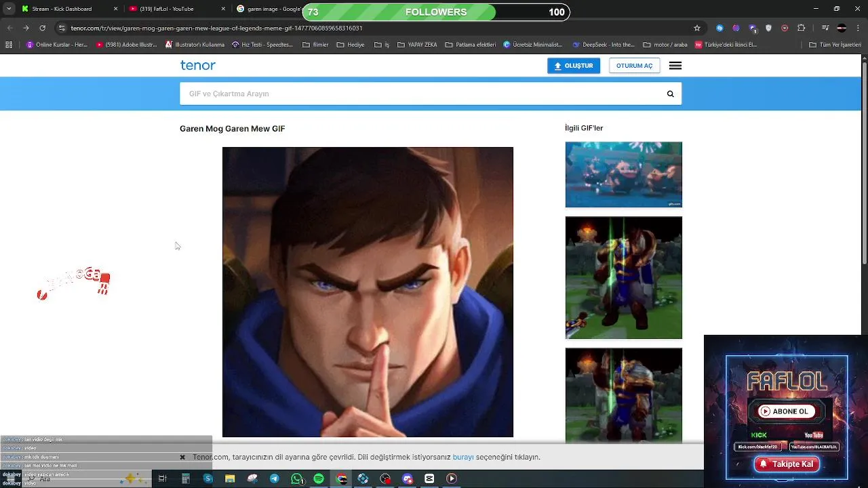Expand the Patlama efektleri bookmark folder
Image resolution: width=868 pixels, height=488 pixels.
click(x=471, y=45)
